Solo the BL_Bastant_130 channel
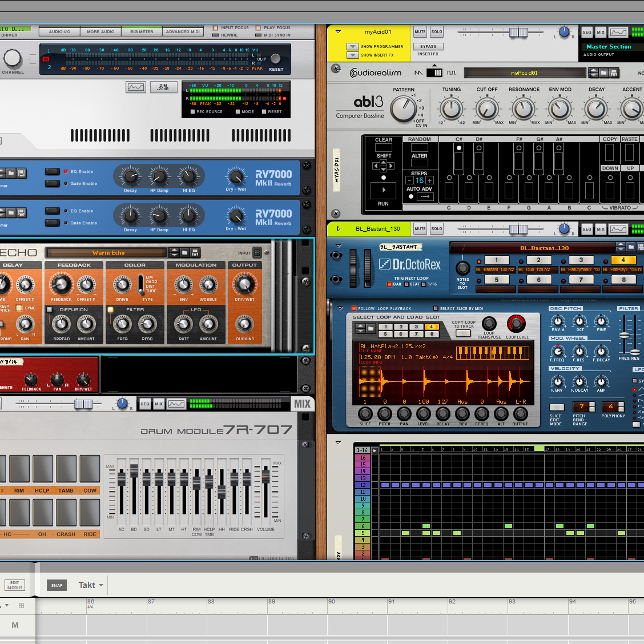This screenshot has width=644, height=644. (x=437, y=229)
